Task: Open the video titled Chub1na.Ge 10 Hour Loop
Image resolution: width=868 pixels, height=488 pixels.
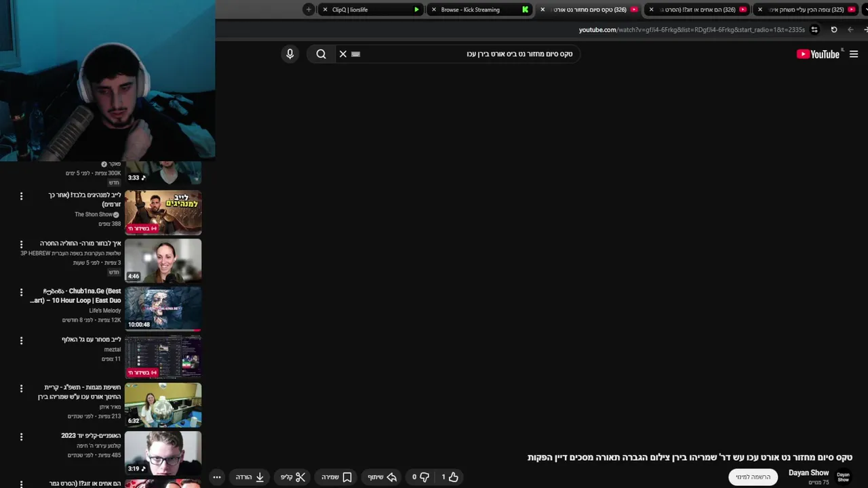Action: (x=75, y=296)
